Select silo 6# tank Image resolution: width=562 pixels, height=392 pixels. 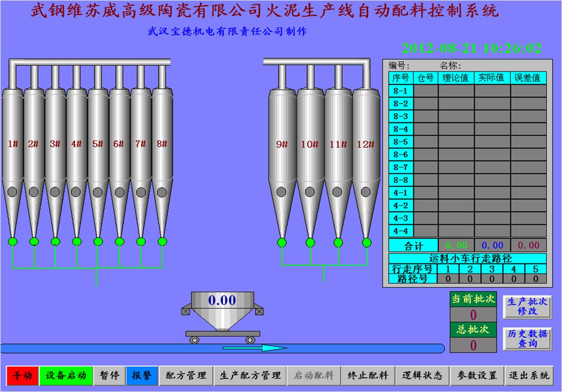[119, 163]
